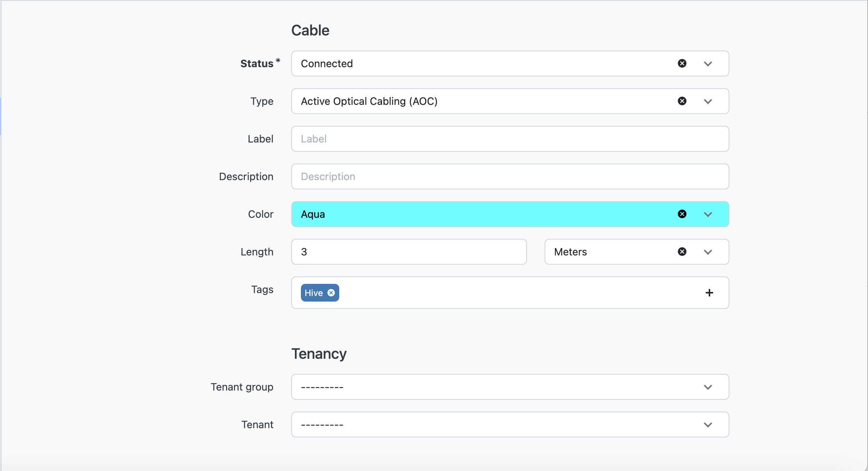Click the Meters unit text
This screenshot has height=471, width=868.
570,252
